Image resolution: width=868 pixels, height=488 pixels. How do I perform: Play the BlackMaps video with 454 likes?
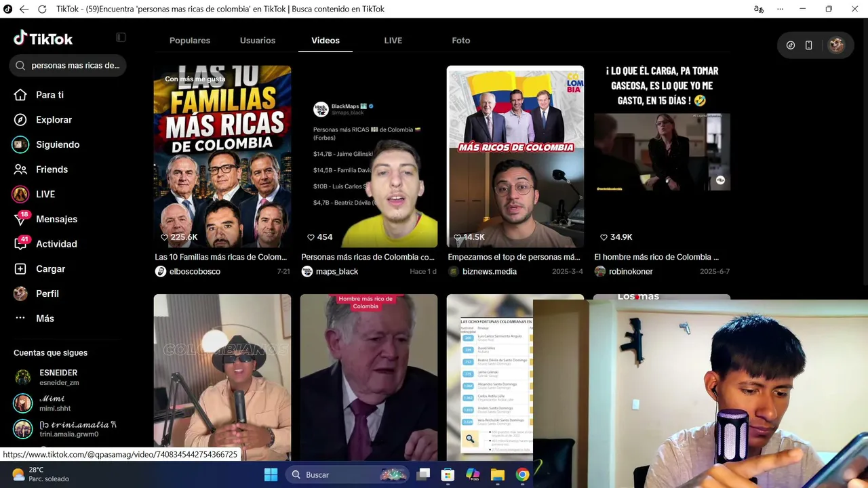(x=369, y=157)
